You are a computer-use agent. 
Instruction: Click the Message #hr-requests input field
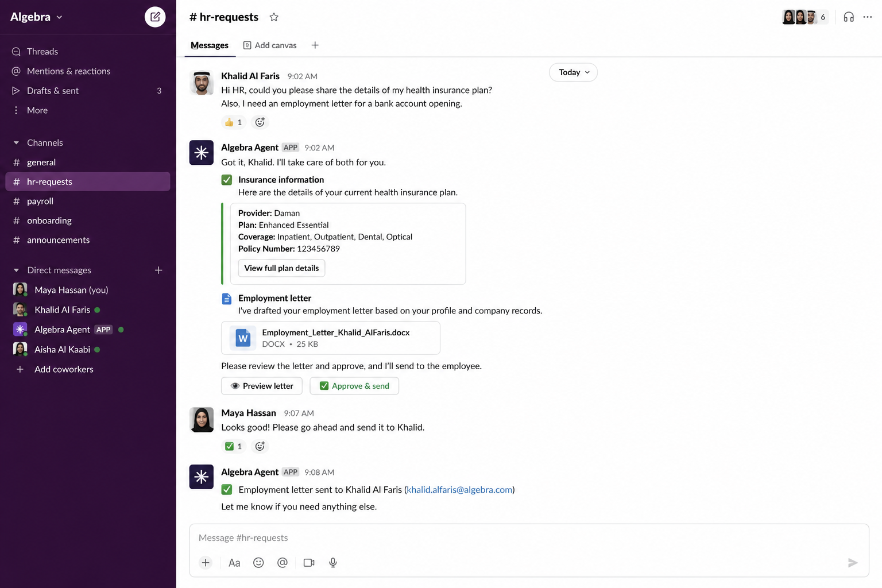coord(529,538)
